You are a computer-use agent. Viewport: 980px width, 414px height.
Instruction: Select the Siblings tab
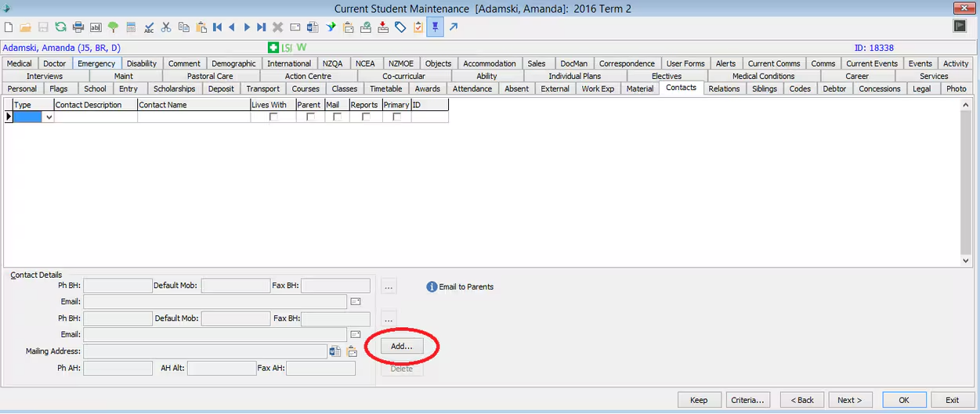pos(765,88)
